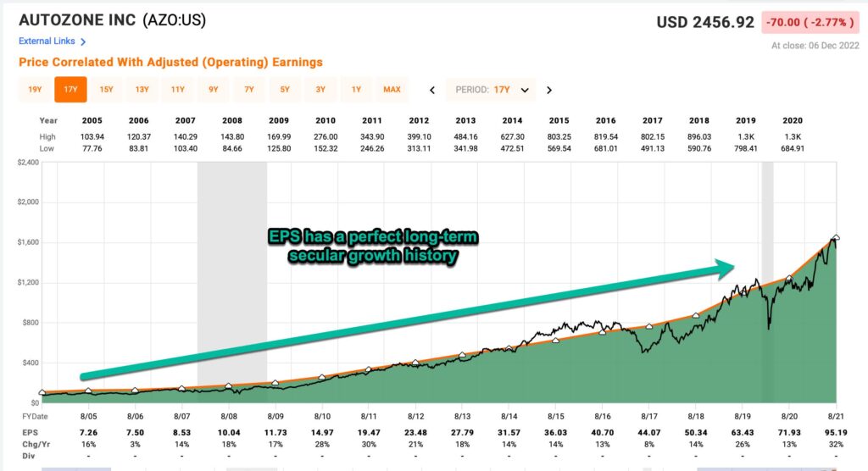868x471 pixels.
Task: Click the At close: 06 Dec 2022 text
Action: (815, 46)
